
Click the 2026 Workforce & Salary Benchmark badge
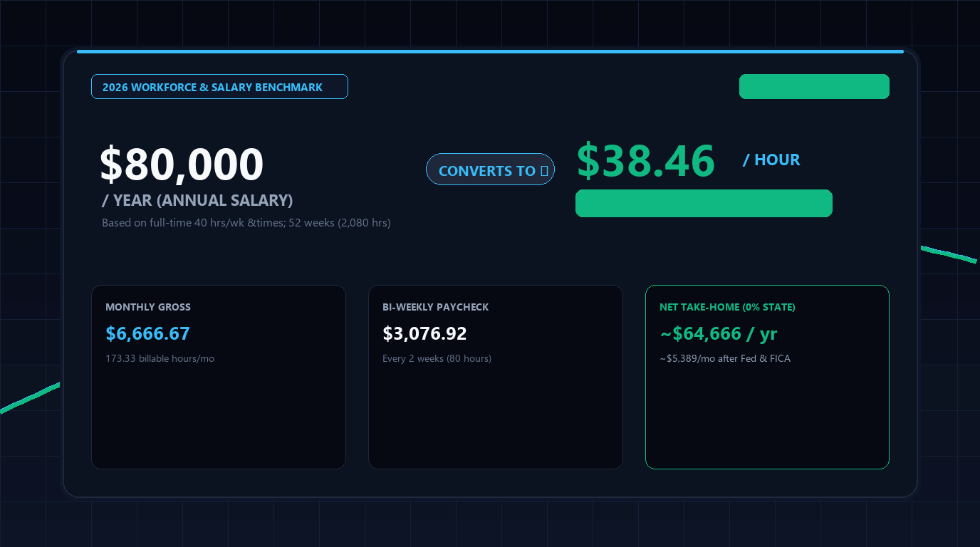pos(219,87)
